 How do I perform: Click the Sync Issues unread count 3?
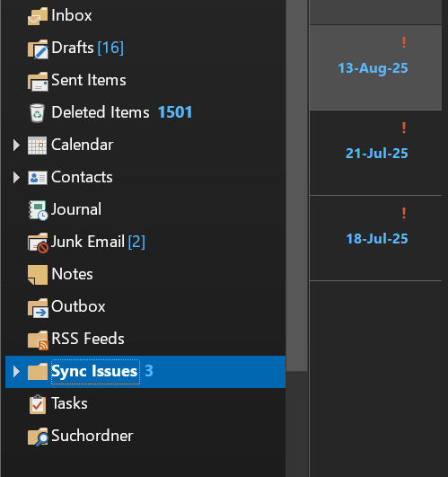[x=149, y=371]
